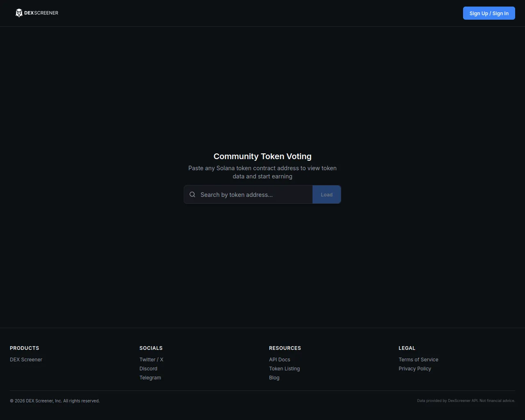Focus the Search by token address field
525x420 pixels.
(x=254, y=195)
